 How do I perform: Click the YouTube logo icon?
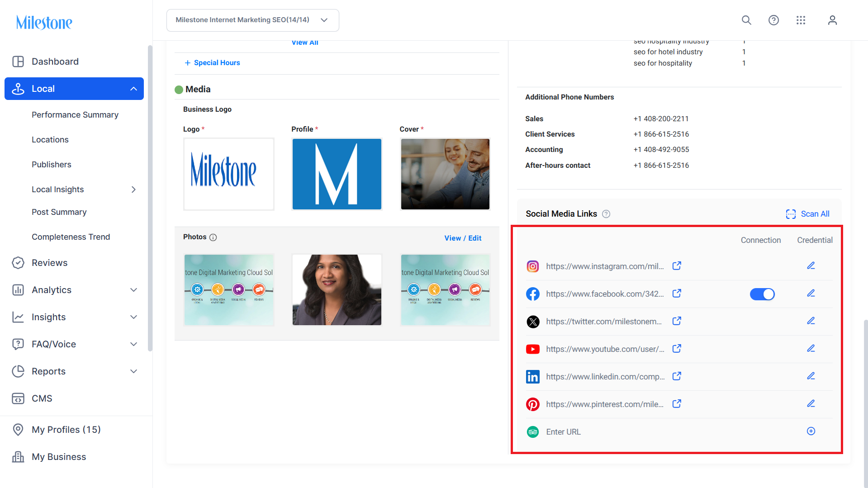533,349
